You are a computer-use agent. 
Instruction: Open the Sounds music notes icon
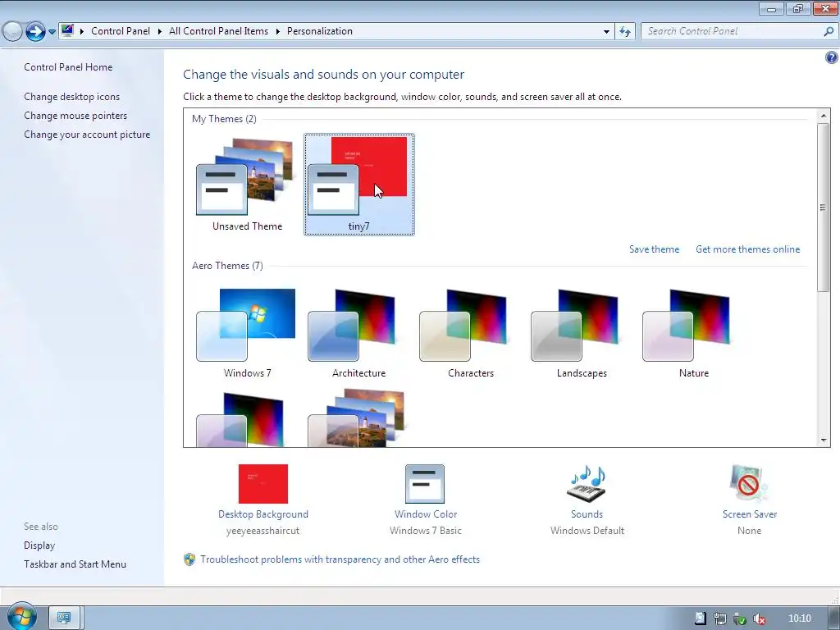coord(587,484)
